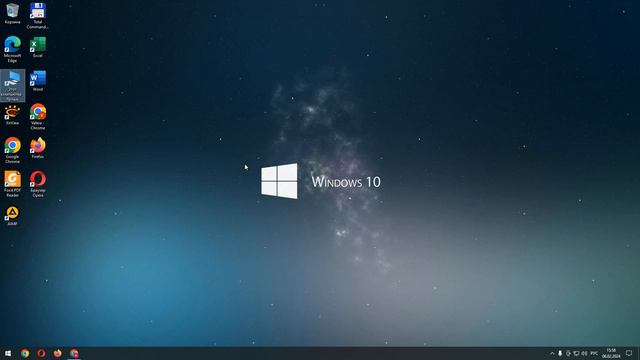Open the Word desktop shortcut

click(x=38, y=80)
